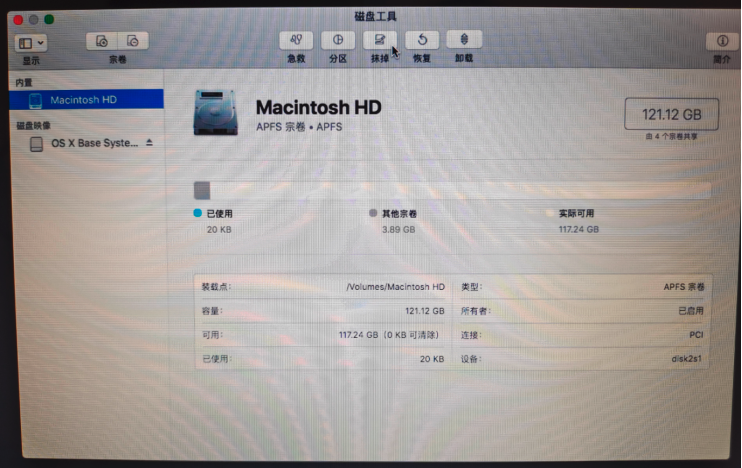Click the large hard drive icon
742x468 pixels.
pyautogui.click(x=215, y=113)
